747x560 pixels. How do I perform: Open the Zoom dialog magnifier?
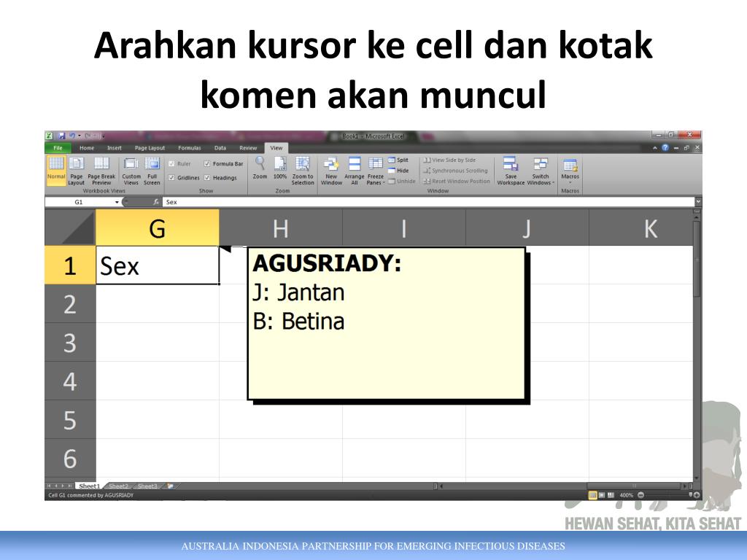pyautogui.click(x=260, y=168)
